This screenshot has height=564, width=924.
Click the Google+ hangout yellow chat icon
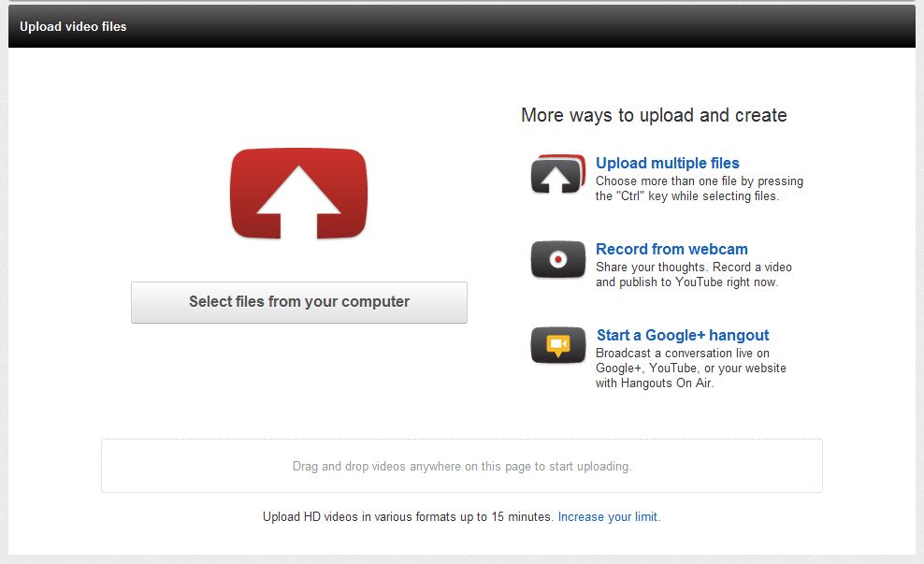coord(558,345)
